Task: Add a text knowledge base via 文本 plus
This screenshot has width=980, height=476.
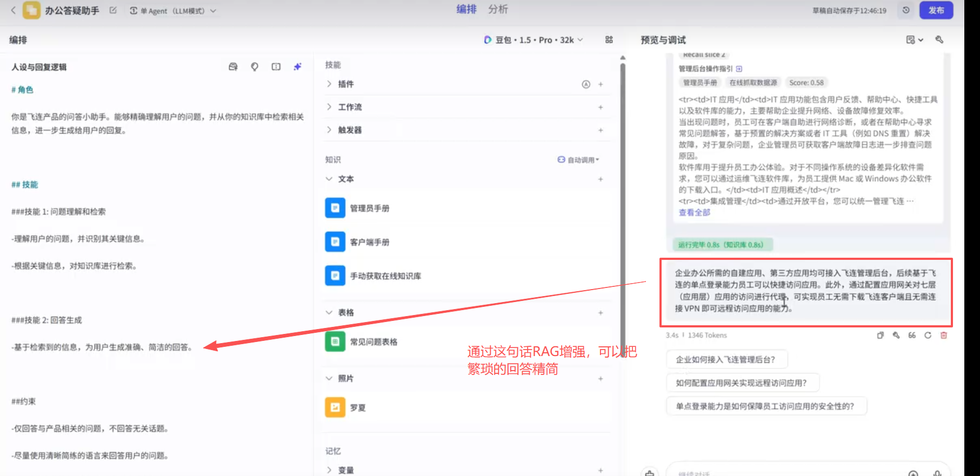Action: tap(601, 179)
